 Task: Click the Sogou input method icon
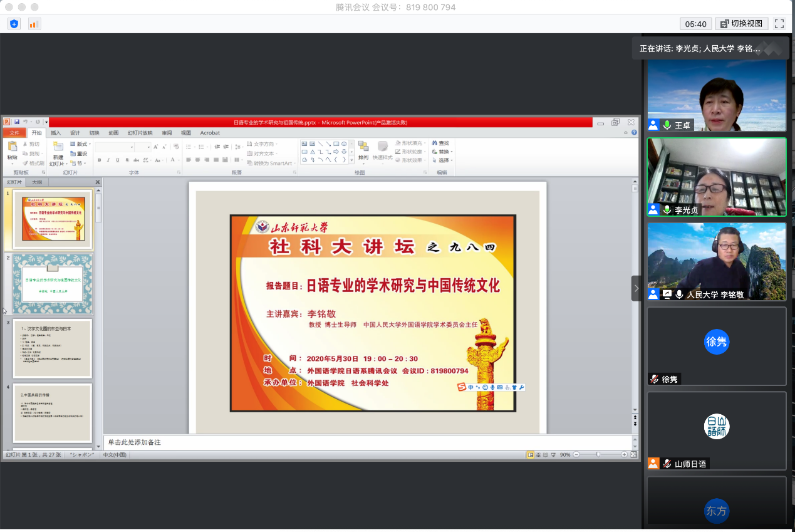tap(462, 387)
